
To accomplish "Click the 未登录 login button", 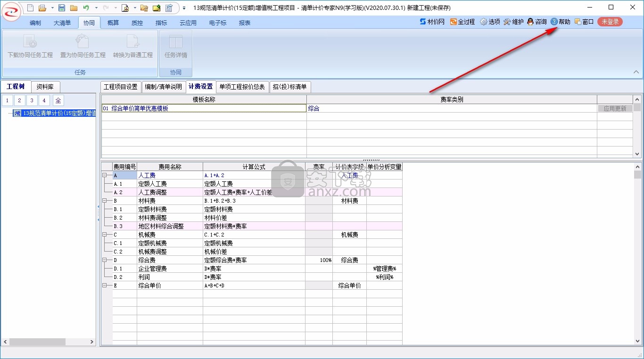I will (x=610, y=22).
